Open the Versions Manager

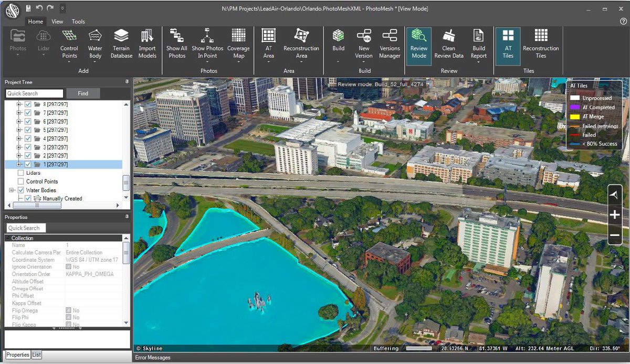(x=390, y=43)
